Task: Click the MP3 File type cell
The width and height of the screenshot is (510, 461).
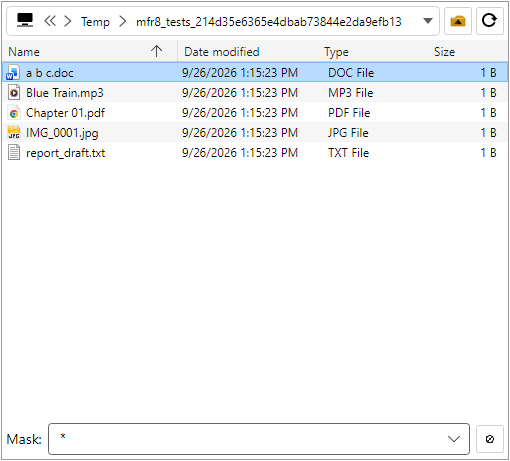Action: pyautogui.click(x=350, y=93)
